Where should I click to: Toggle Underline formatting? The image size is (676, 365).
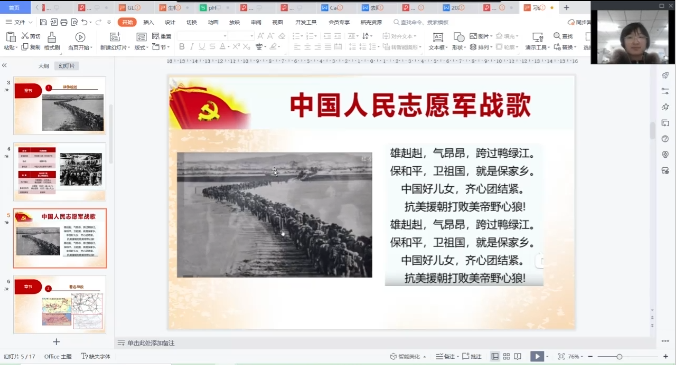202,47
